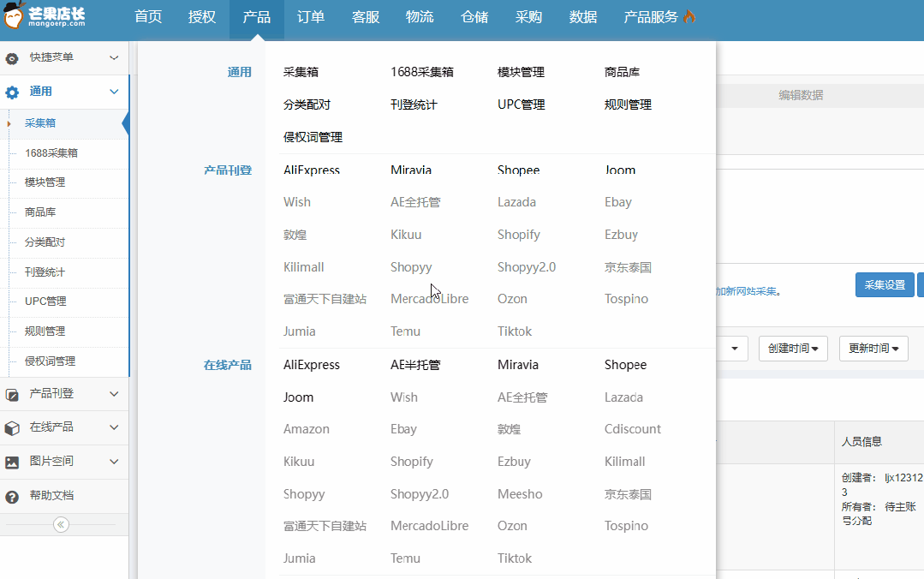Image resolution: width=924 pixels, height=579 pixels.
Task: Open the 产品服务 top menu
Action: (651, 17)
